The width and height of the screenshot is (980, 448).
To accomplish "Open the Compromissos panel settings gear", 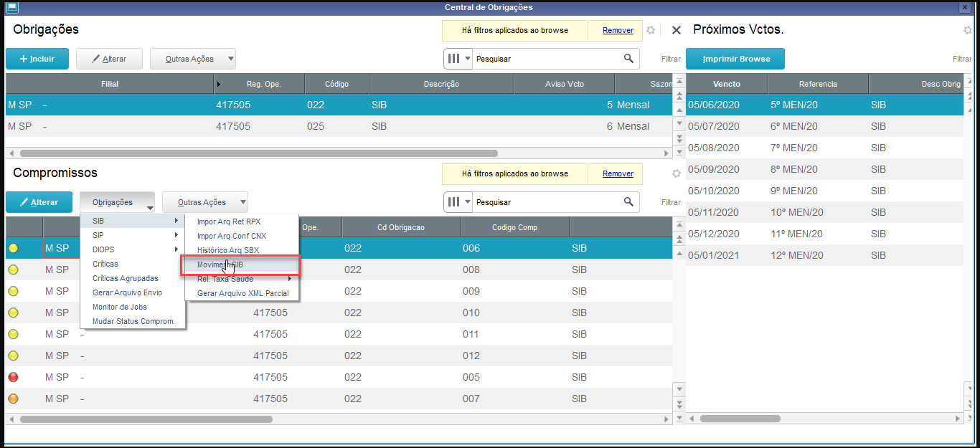I will click(x=676, y=173).
